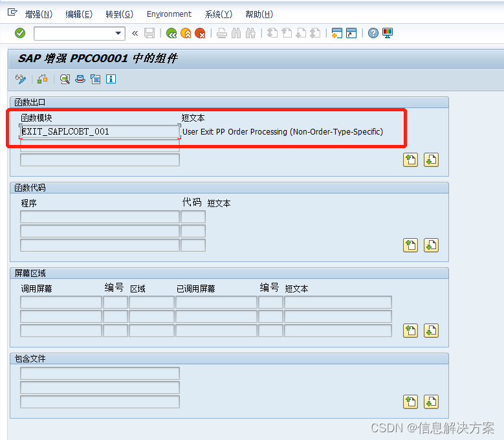Viewport: 504px width, 440px height.
Task: Create a new session window icon
Action: click(x=337, y=33)
